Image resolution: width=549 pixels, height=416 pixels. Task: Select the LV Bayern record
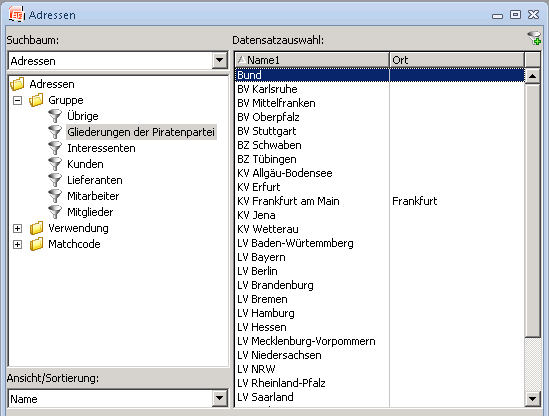pyautogui.click(x=380, y=257)
